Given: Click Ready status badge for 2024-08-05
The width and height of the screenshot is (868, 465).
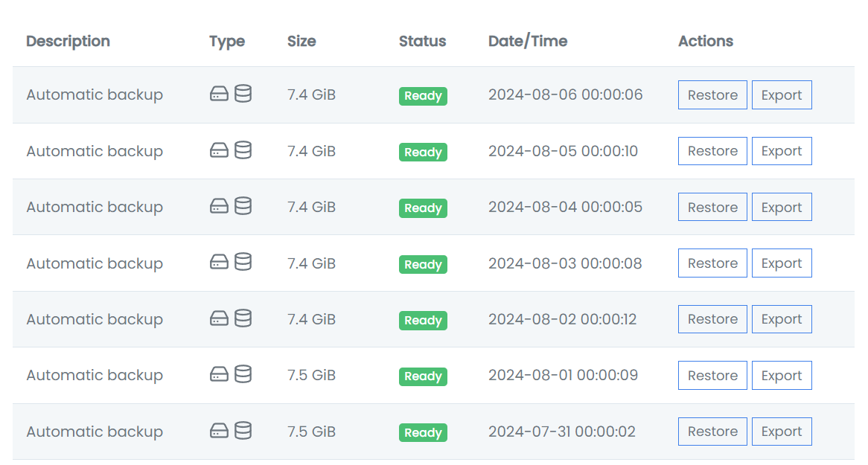Looking at the screenshot, I should [423, 153].
